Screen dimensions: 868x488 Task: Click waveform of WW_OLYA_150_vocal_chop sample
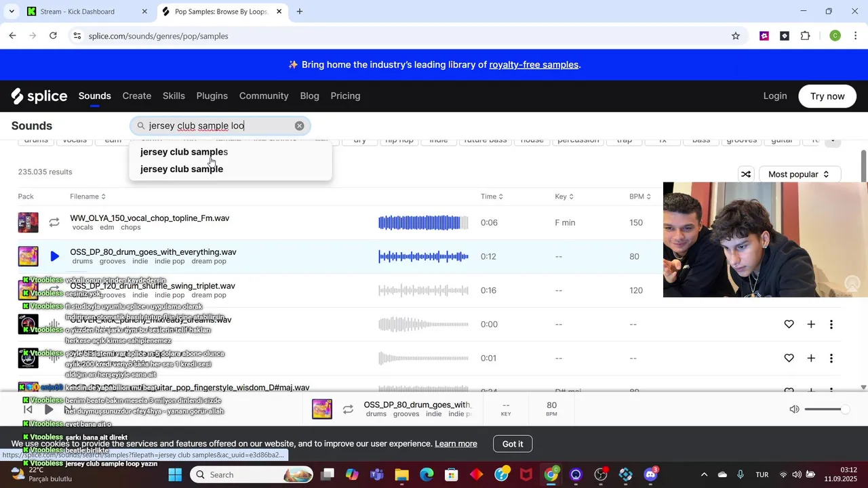[x=423, y=222]
